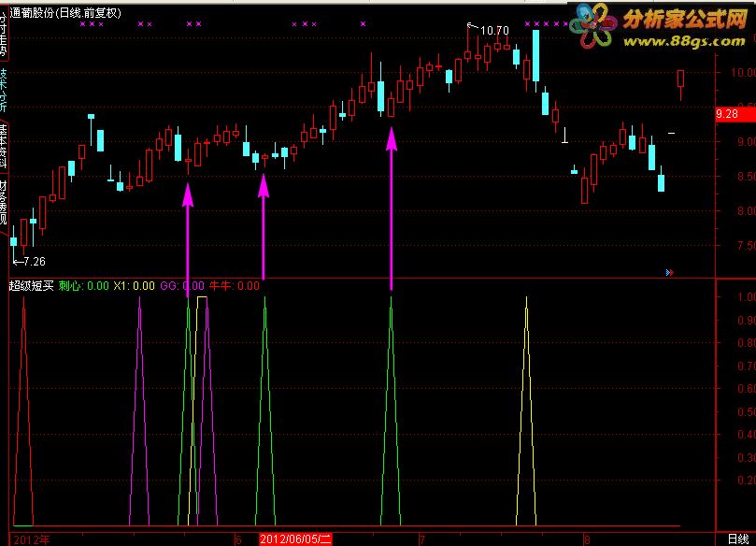The width and height of the screenshot is (756, 546).
Task: Click the red 9.28 current price tag
Action: pyautogui.click(x=735, y=114)
